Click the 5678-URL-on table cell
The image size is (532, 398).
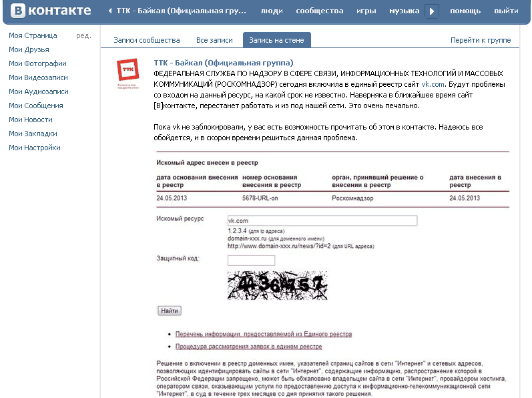(x=260, y=198)
